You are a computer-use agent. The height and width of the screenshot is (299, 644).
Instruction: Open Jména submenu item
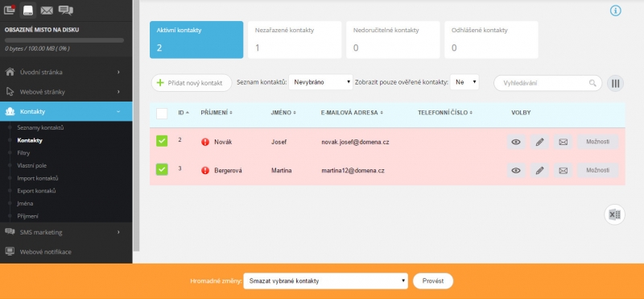(x=25, y=204)
